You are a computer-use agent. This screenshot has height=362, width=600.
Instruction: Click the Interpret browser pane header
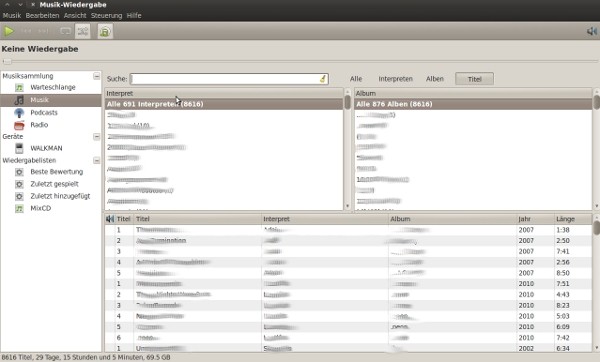(x=224, y=93)
